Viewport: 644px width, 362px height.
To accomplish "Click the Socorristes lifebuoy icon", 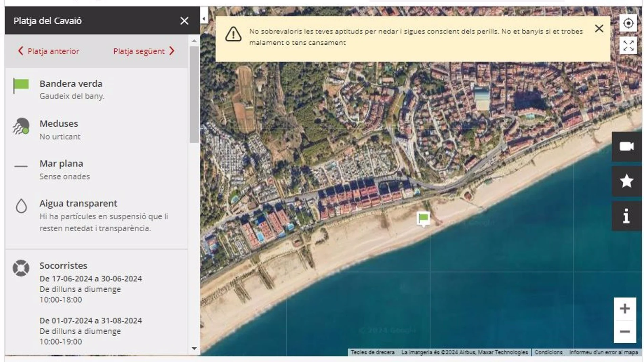I will tap(21, 268).
